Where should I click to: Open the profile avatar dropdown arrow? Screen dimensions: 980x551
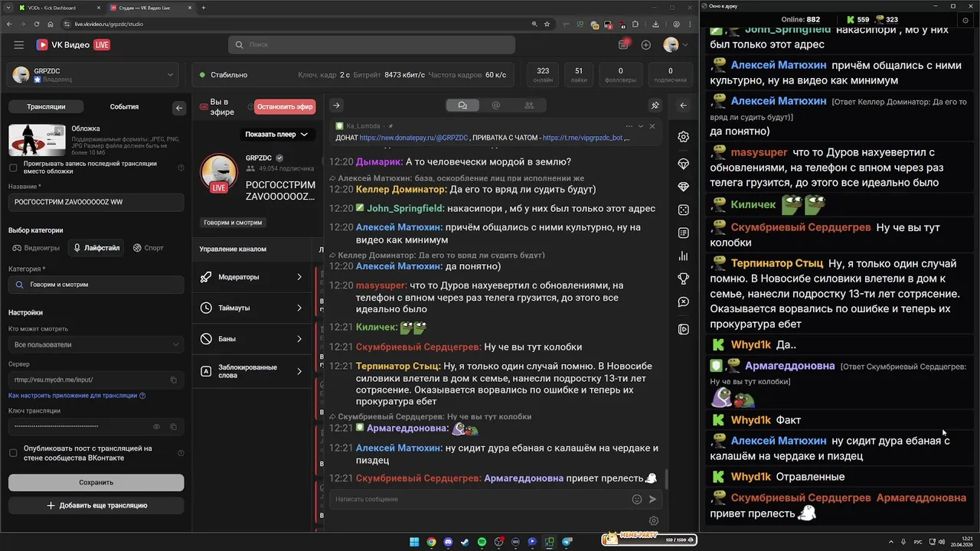(x=684, y=45)
